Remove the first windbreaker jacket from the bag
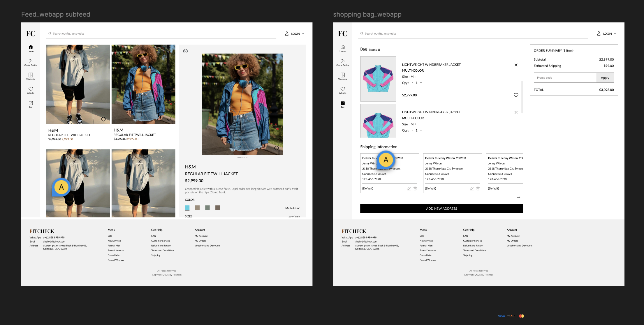Screen dimensions: 644x325 pos(516,65)
